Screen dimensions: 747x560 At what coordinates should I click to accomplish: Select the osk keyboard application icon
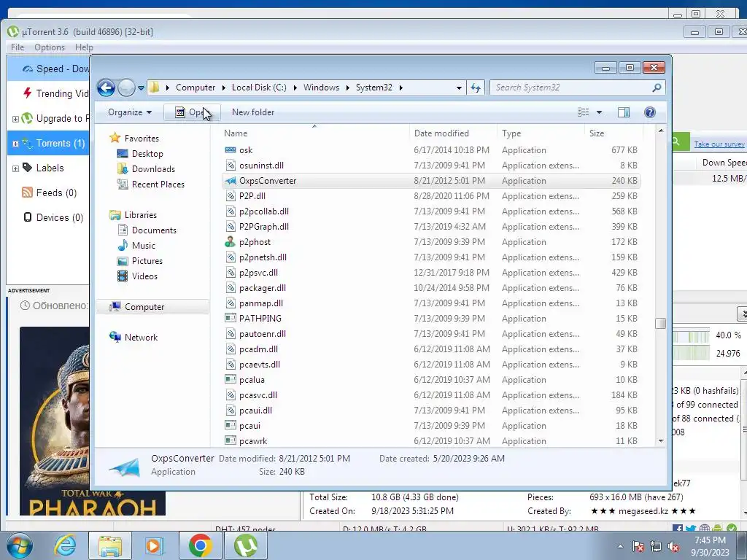tap(230, 150)
